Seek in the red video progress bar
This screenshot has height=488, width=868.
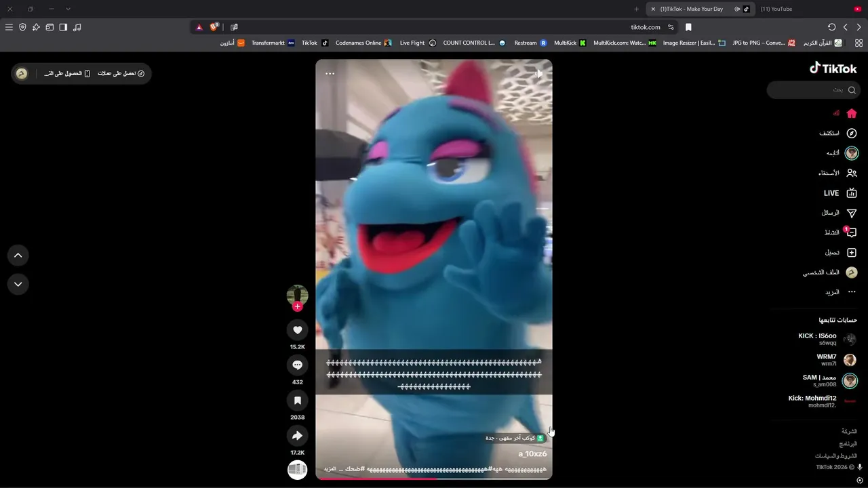434,479
